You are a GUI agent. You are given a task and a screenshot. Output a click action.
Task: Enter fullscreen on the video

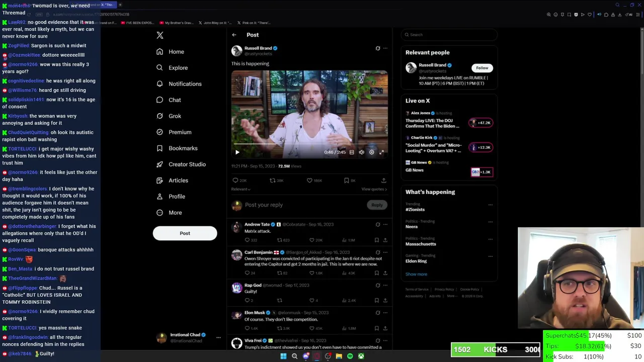[381, 152]
